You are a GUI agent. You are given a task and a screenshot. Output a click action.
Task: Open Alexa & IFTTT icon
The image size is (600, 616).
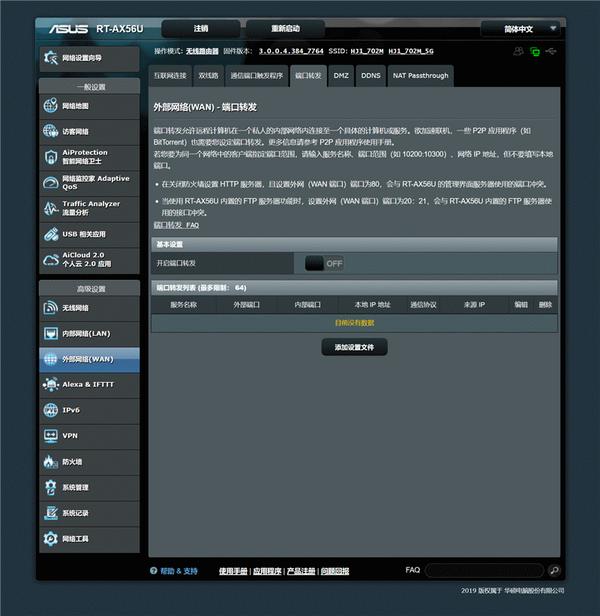pos(51,384)
